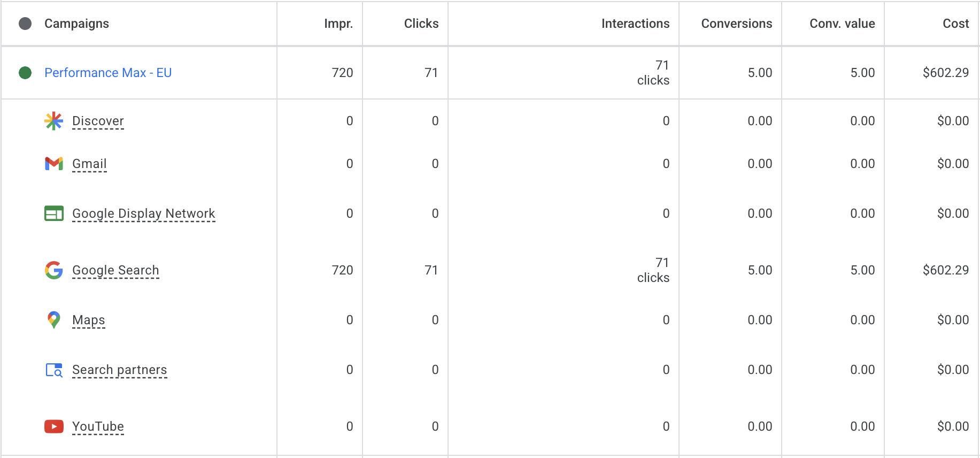This screenshot has height=458, width=980.
Task: Click the YouTube play icon
Action: coord(53,426)
